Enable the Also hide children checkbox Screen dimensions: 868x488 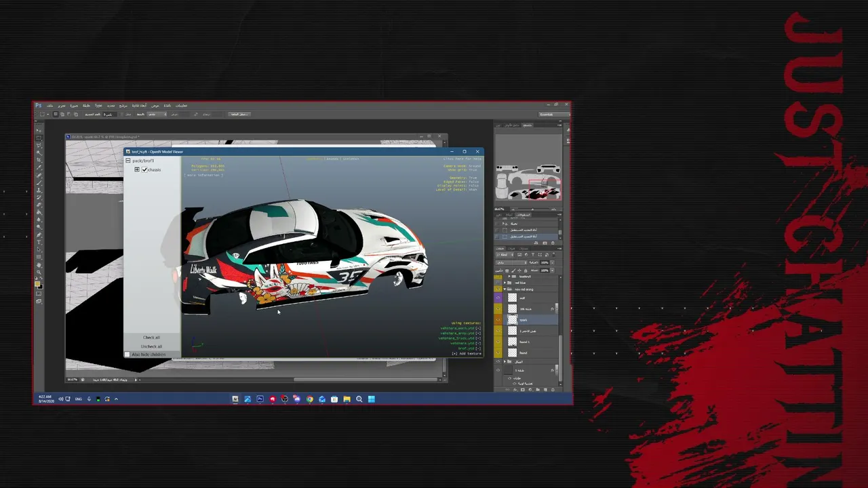point(127,354)
